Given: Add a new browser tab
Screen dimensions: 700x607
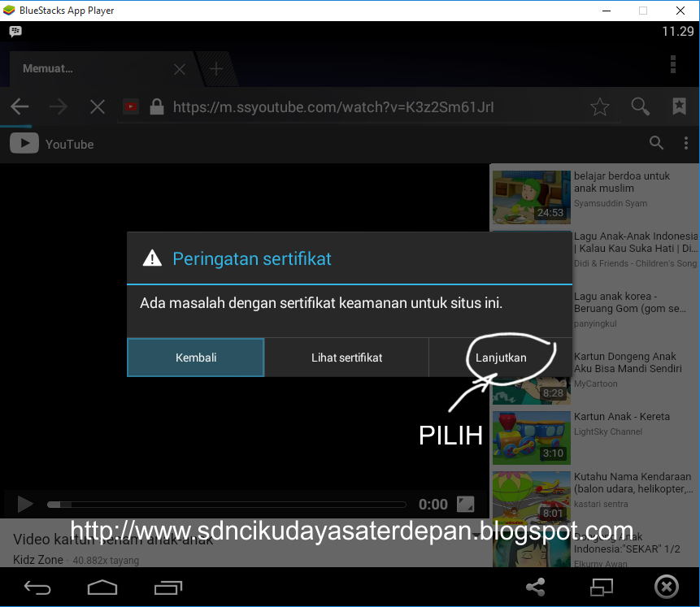Looking at the screenshot, I should click(216, 69).
